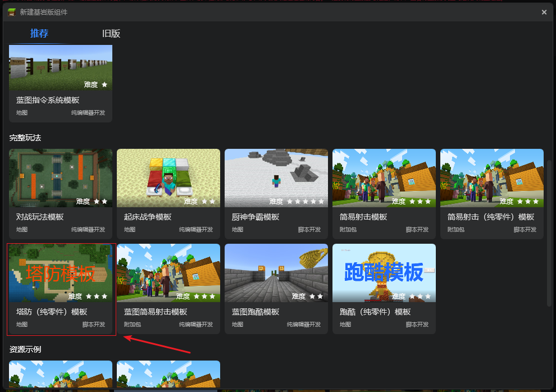Choose the 对战玩法模板 template image
The height and width of the screenshot is (392, 556).
click(61, 178)
